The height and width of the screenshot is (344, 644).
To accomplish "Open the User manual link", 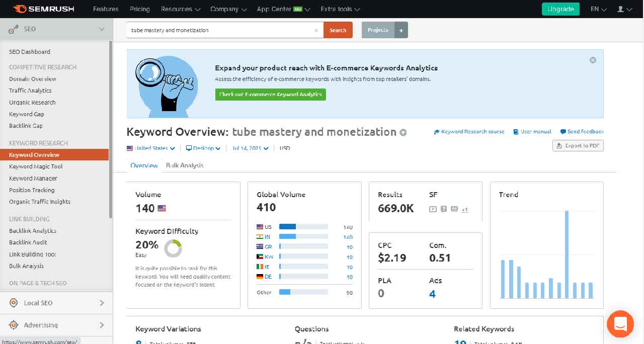I will click(x=532, y=132).
